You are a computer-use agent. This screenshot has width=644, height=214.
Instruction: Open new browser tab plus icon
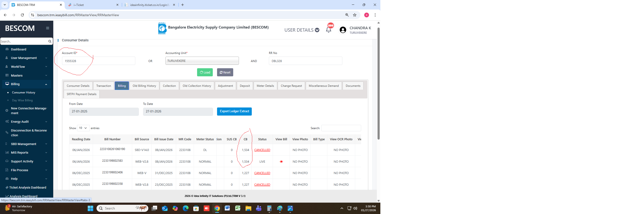(183, 5)
